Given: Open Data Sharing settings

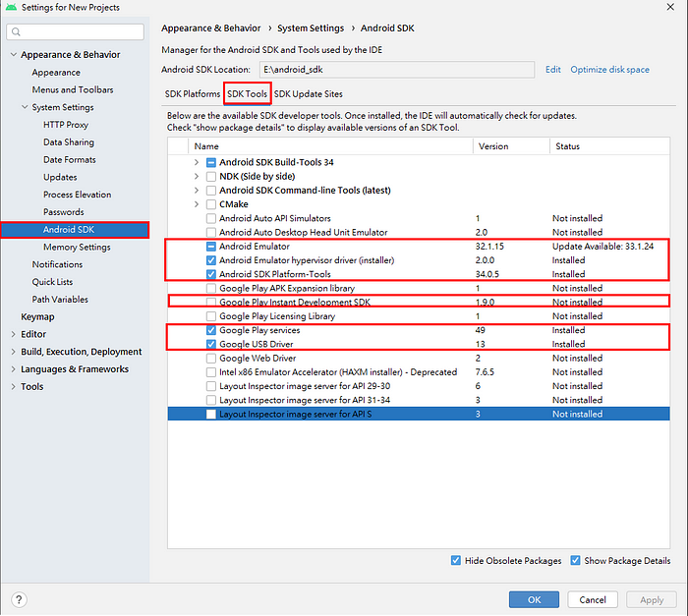Looking at the screenshot, I should (69, 142).
